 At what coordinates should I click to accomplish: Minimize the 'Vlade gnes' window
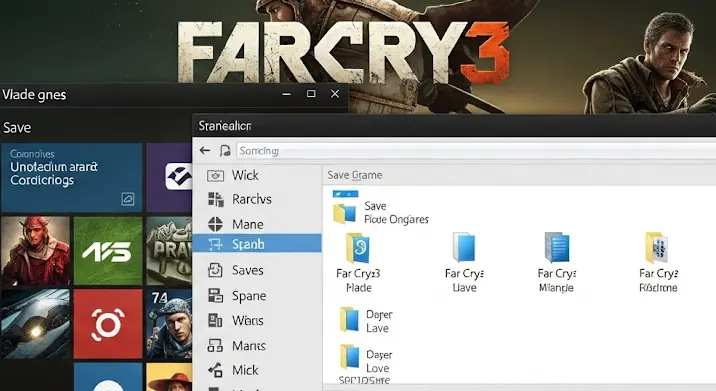click(x=286, y=94)
